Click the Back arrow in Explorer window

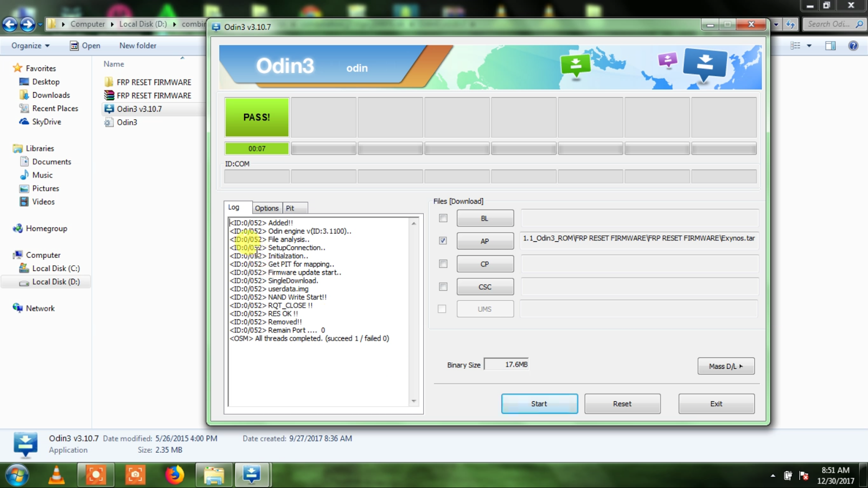point(10,24)
